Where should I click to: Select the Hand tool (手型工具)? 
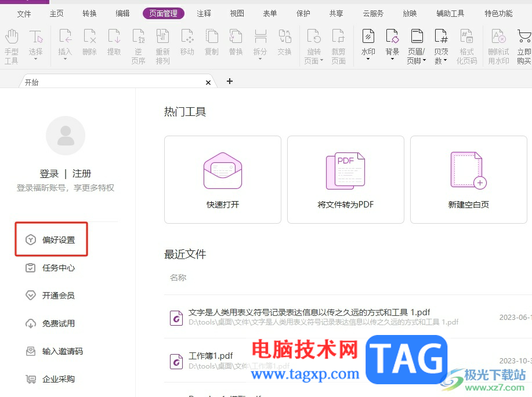11,46
